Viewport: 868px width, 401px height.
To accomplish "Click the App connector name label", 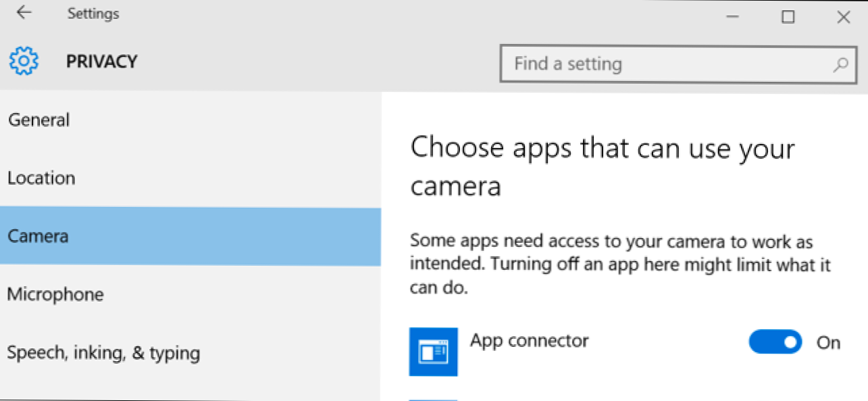I will coord(529,340).
